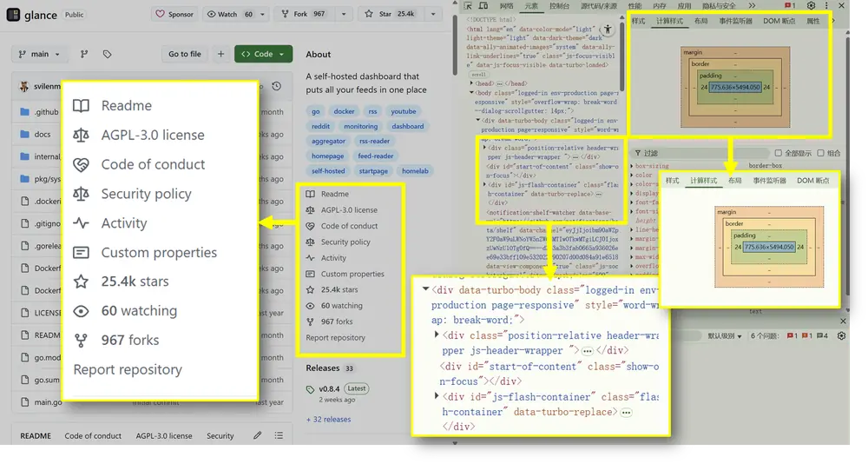Switch to the 控制台 DevTools tab
868x464 pixels.
(560, 6)
